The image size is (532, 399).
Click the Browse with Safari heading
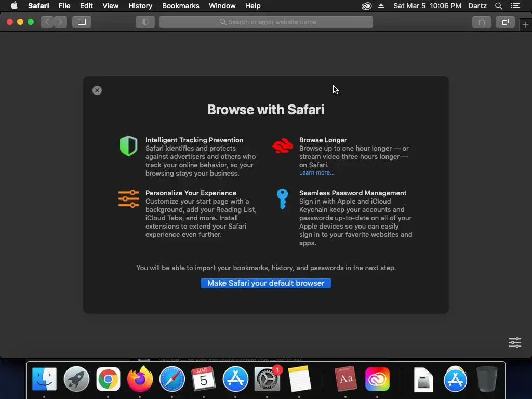265,110
